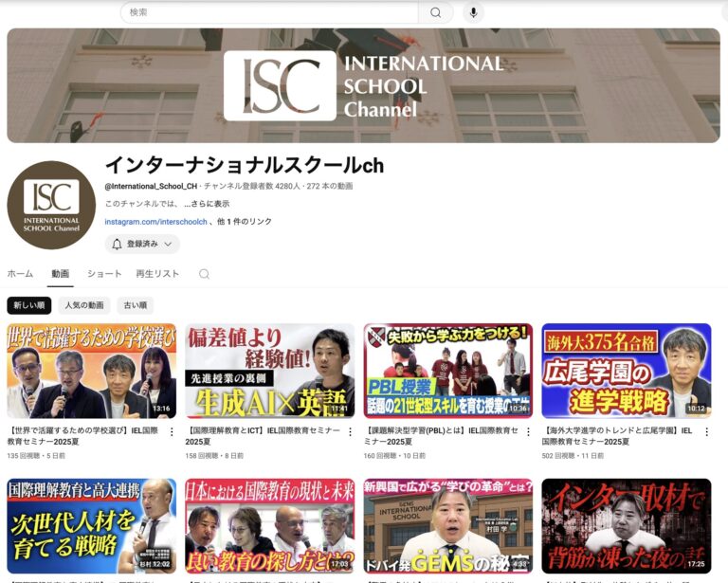Click the magnifying glass search button
The image size is (728, 583).
tap(435, 12)
